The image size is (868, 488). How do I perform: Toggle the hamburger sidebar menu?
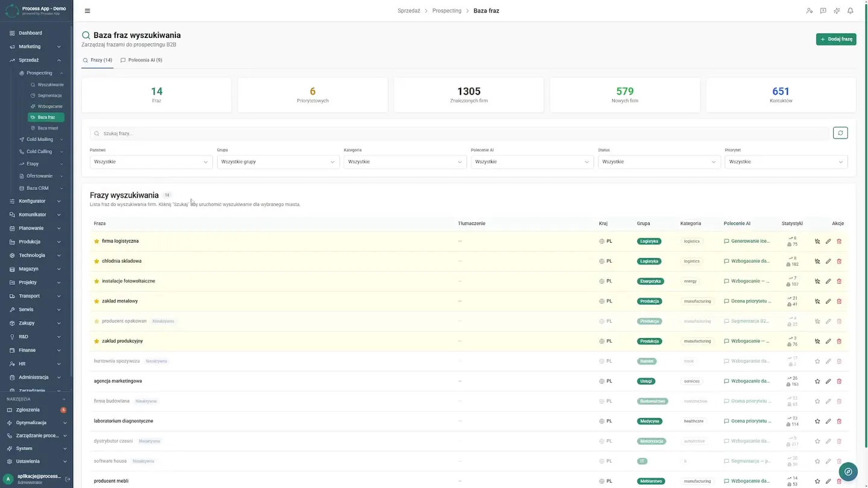[x=87, y=11]
